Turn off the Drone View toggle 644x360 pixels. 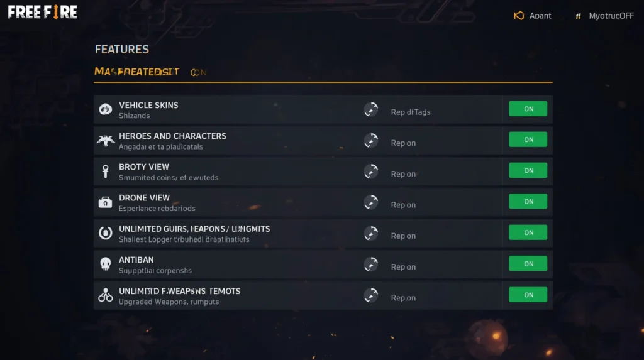tap(528, 202)
